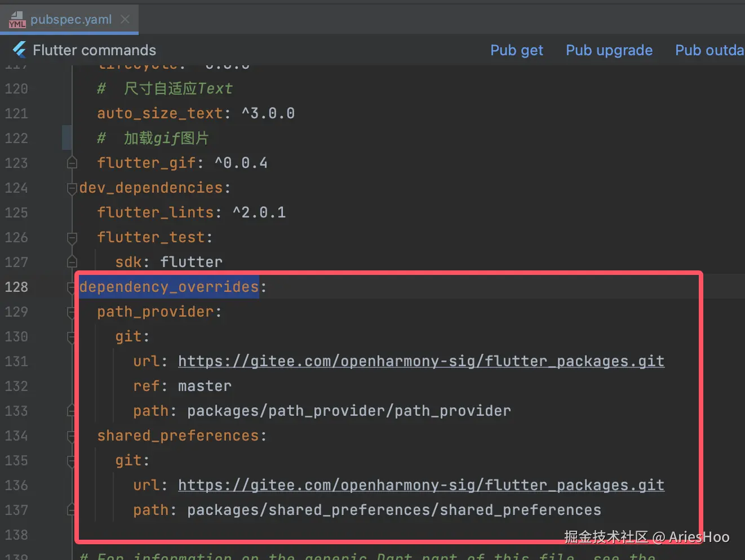Click the dev_dependencies key
Screen dimensions: 745x560
point(151,188)
